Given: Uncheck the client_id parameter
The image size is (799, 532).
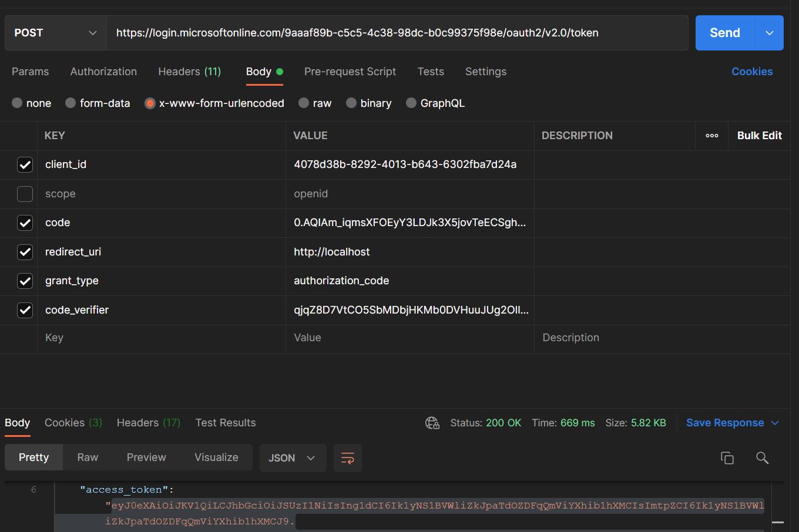Looking at the screenshot, I should [x=25, y=164].
